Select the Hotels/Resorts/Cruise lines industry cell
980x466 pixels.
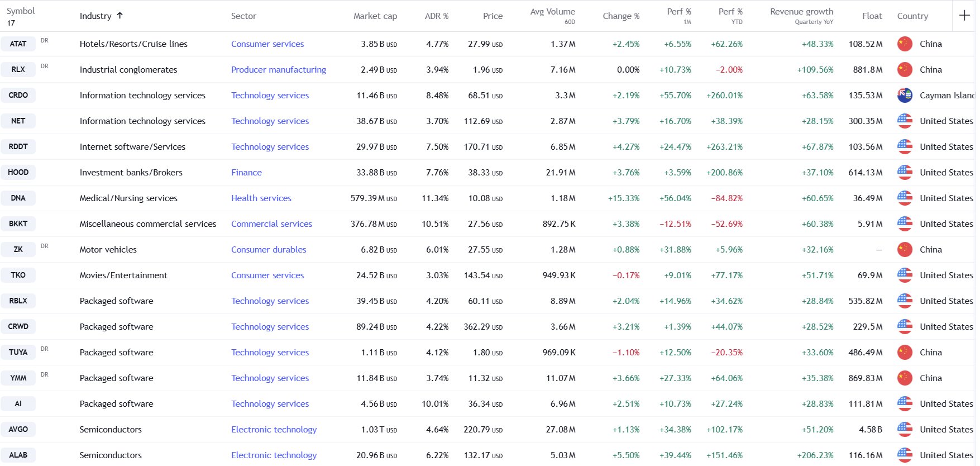(133, 44)
